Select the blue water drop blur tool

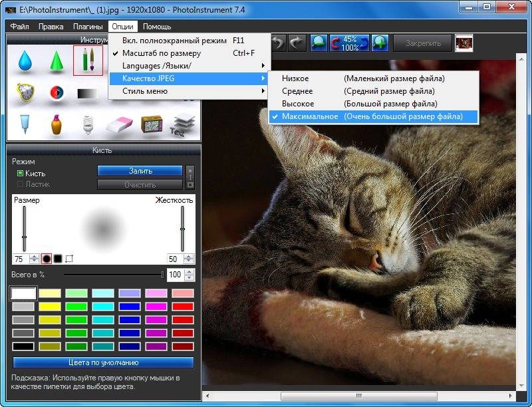click(x=25, y=61)
